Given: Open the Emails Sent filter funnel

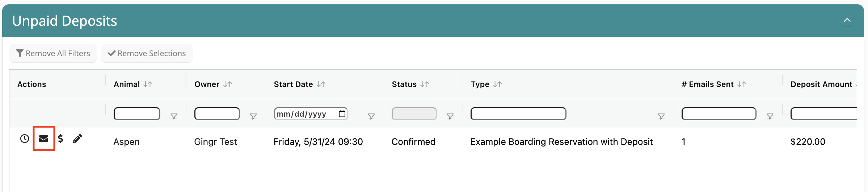Looking at the screenshot, I should pyautogui.click(x=770, y=116).
